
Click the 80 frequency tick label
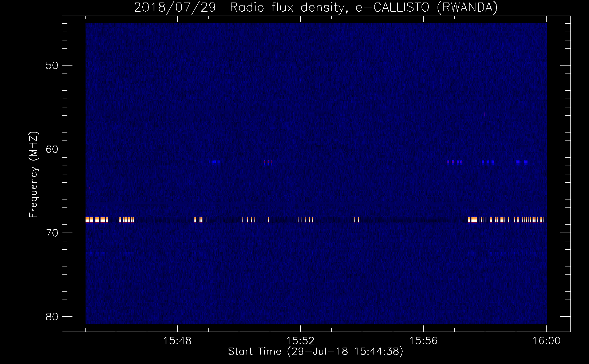(52, 317)
